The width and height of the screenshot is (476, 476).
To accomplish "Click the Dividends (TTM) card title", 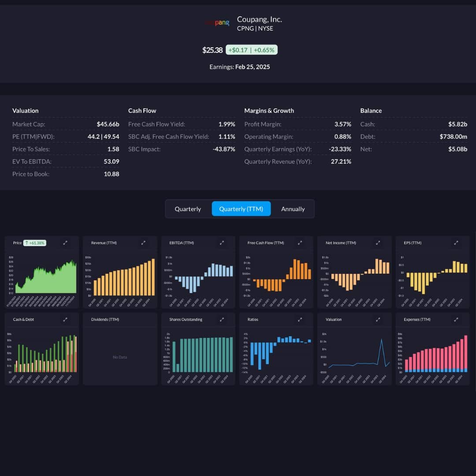I will point(105,320).
